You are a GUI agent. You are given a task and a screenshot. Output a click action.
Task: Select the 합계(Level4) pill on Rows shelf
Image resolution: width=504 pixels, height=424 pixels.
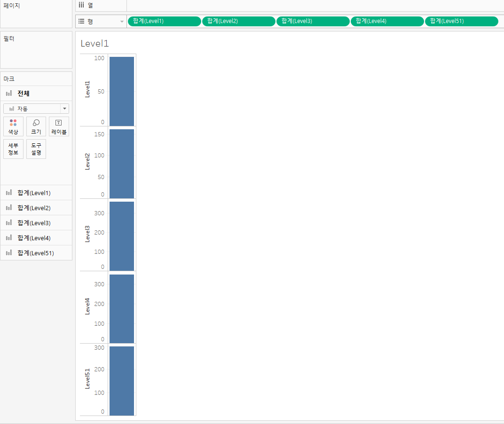pyautogui.click(x=387, y=21)
